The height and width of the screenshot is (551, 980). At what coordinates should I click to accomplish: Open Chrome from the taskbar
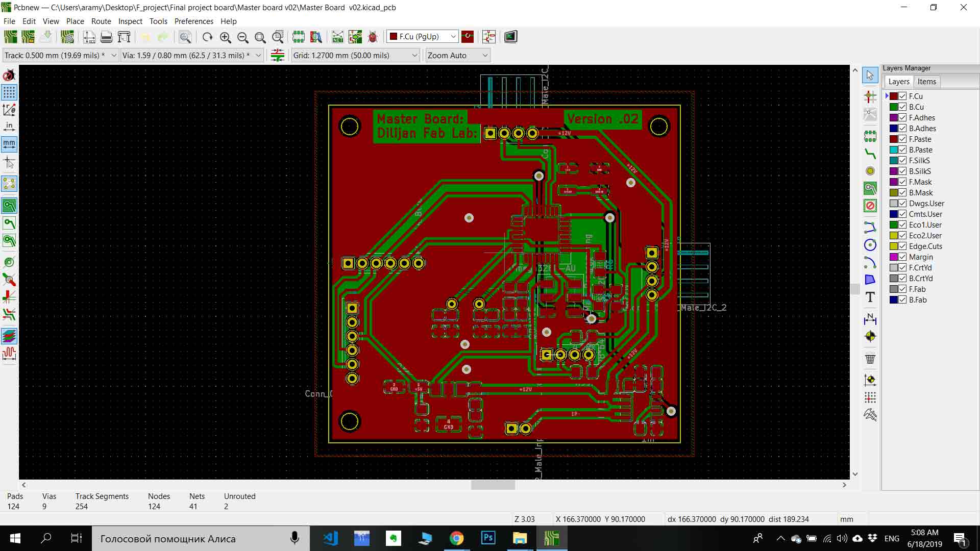(x=456, y=538)
